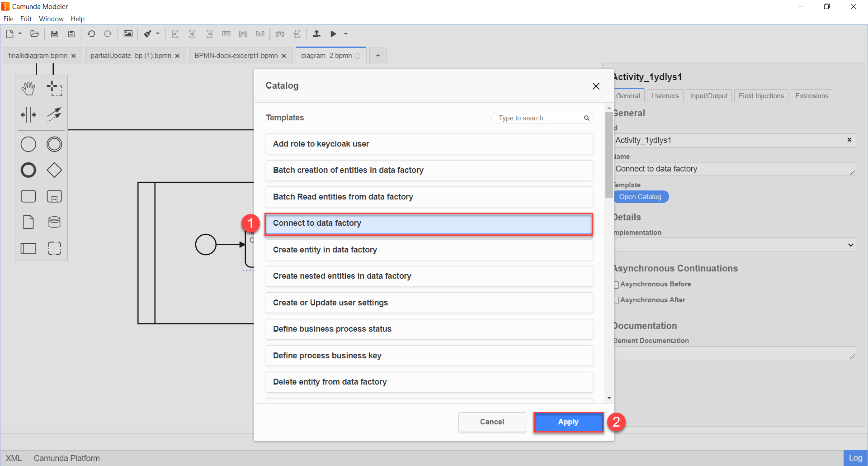Image resolution: width=868 pixels, height=466 pixels.
Task: Distribute elements vertically
Action: 297,34
